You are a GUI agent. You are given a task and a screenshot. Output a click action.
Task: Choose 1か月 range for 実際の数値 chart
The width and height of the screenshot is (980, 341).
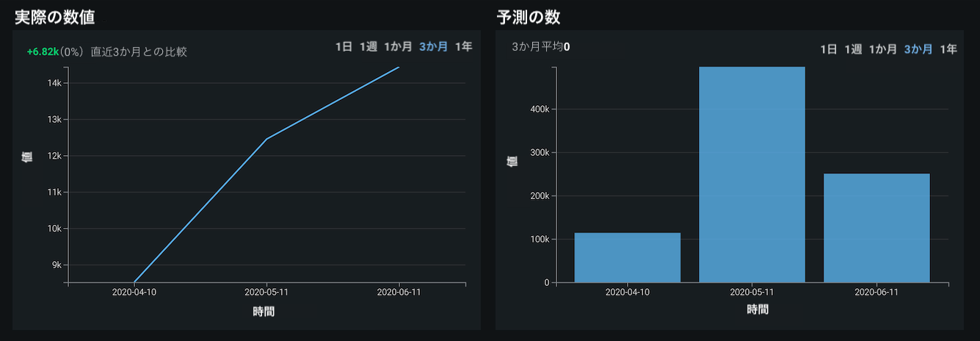(398, 47)
